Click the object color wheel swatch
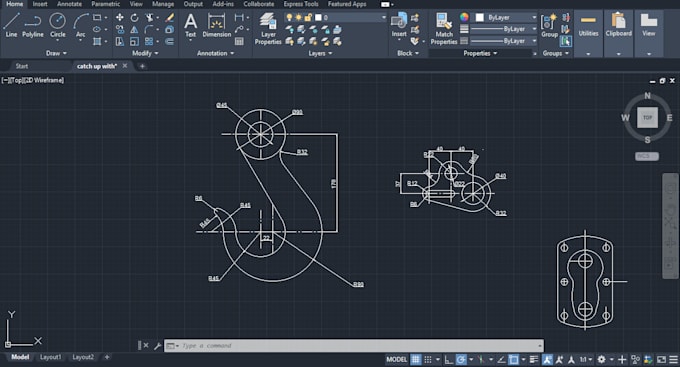This screenshot has width=680, height=367. (x=464, y=17)
